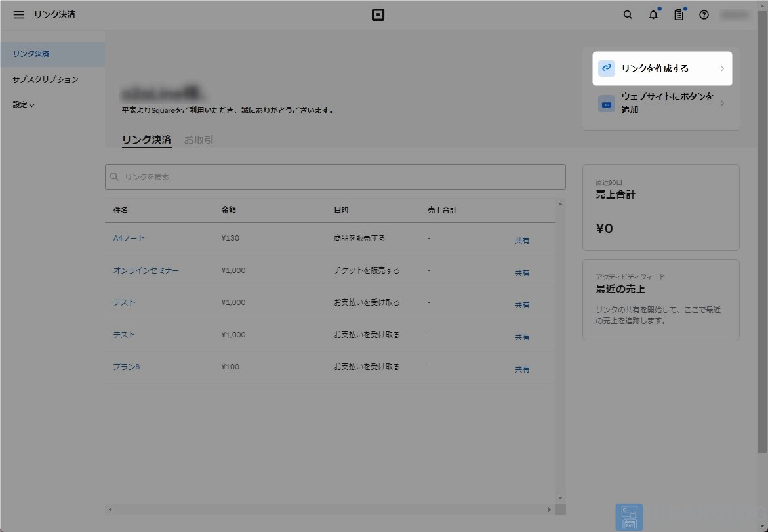The image size is (768, 532).
Task: Click the floating PAY widget icon
Action: click(x=630, y=518)
